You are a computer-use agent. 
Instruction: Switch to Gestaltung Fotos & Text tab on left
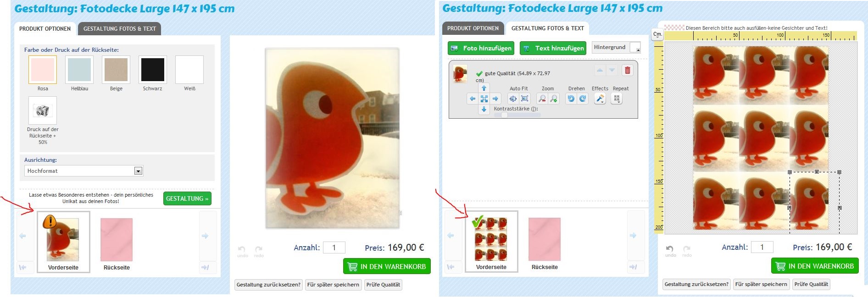tap(120, 28)
